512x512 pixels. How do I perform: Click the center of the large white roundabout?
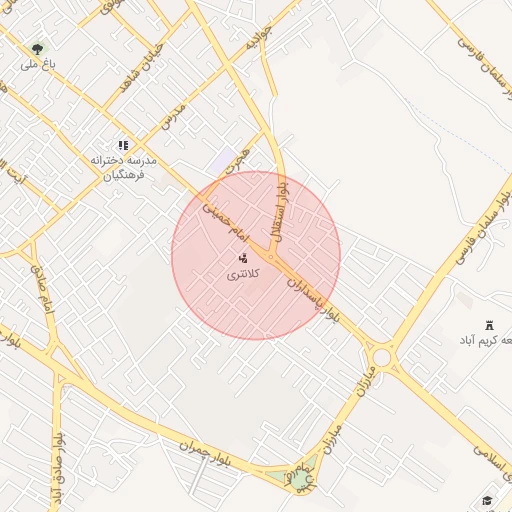[x=382, y=358]
